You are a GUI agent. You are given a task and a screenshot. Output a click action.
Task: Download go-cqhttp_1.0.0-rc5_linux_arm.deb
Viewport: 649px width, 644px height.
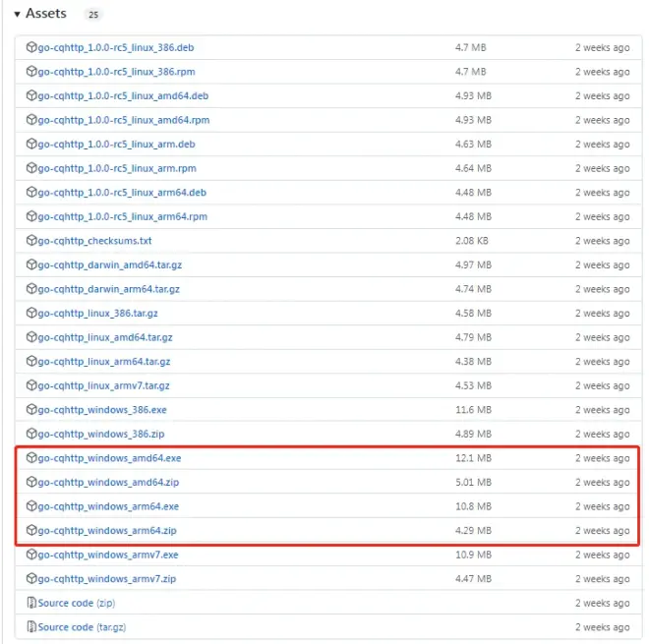tap(116, 144)
